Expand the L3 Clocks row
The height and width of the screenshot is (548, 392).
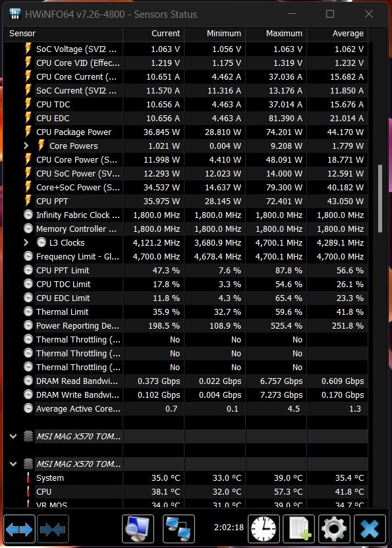(x=26, y=242)
